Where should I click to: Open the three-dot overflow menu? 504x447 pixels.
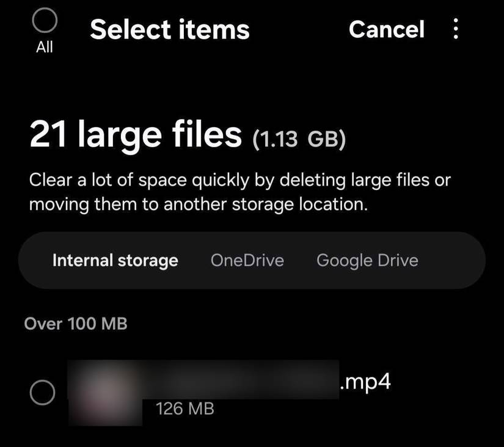tap(456, 29)
